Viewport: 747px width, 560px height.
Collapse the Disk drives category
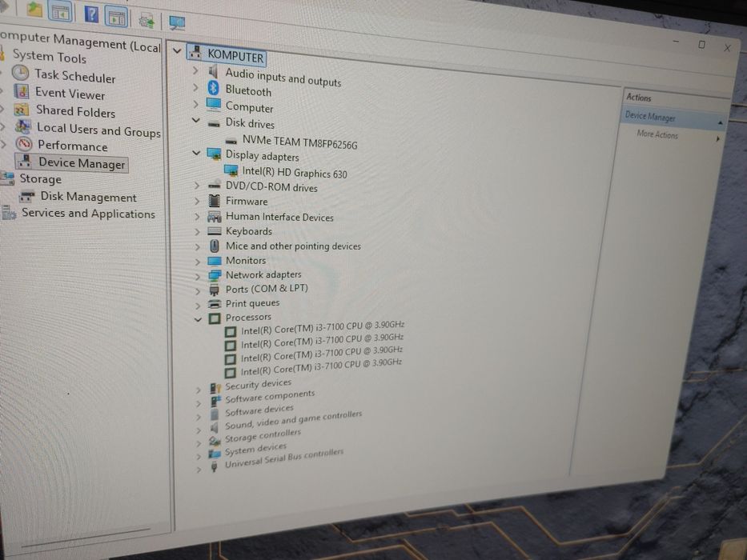[x=195, y=120]
